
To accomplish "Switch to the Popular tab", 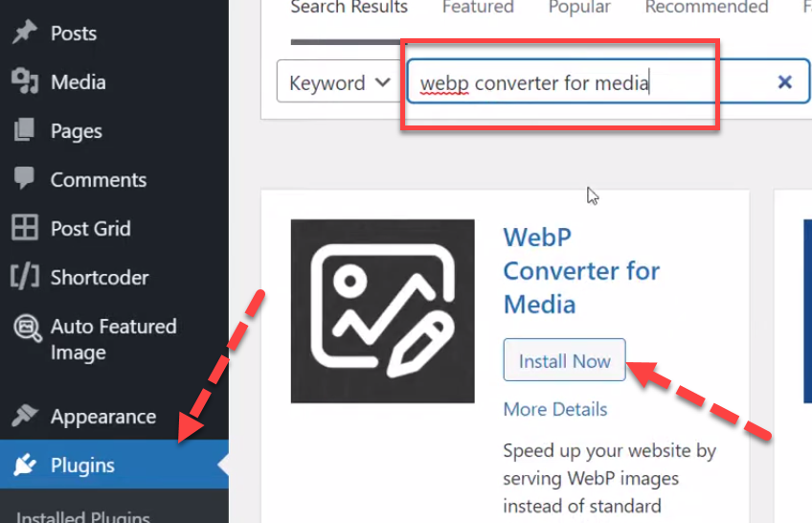I will [x=579, y=7].
